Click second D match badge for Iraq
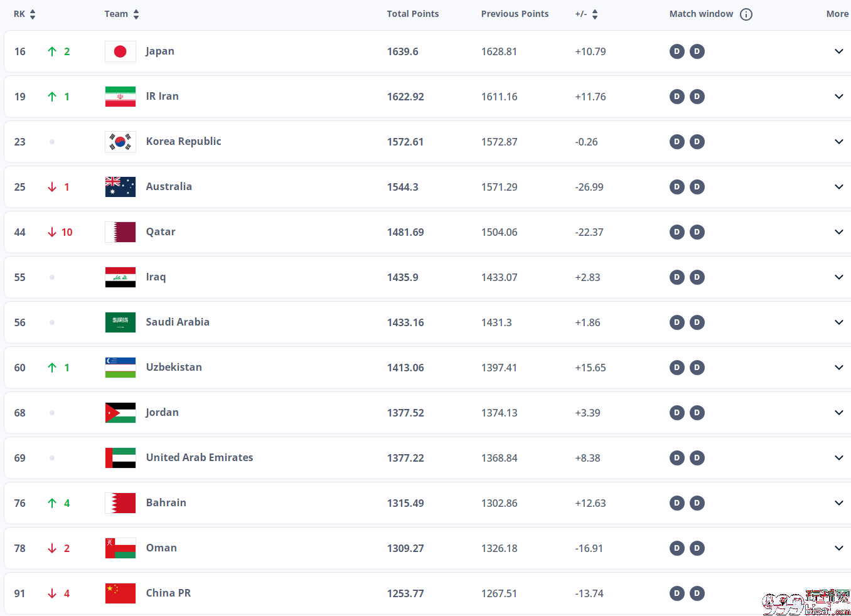Screen dimensions: 851x616 pyautogui.click(x=697, y=277)
